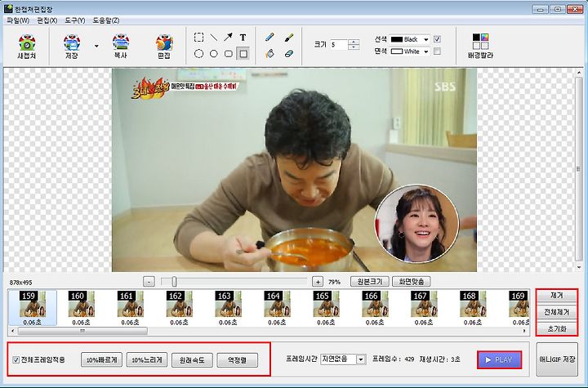Select the rounded rectangle shape tool

coord(228,54)
